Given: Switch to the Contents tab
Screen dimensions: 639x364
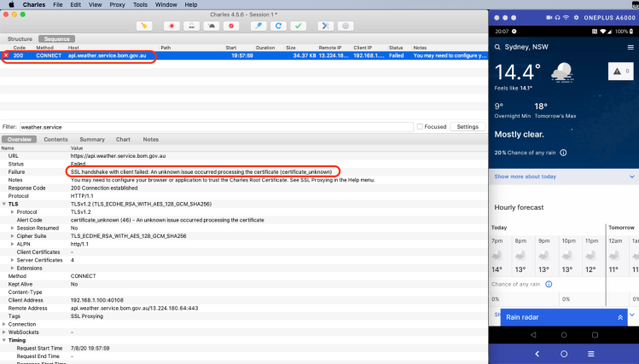Looking at the screenshot, I should point(55,139).
